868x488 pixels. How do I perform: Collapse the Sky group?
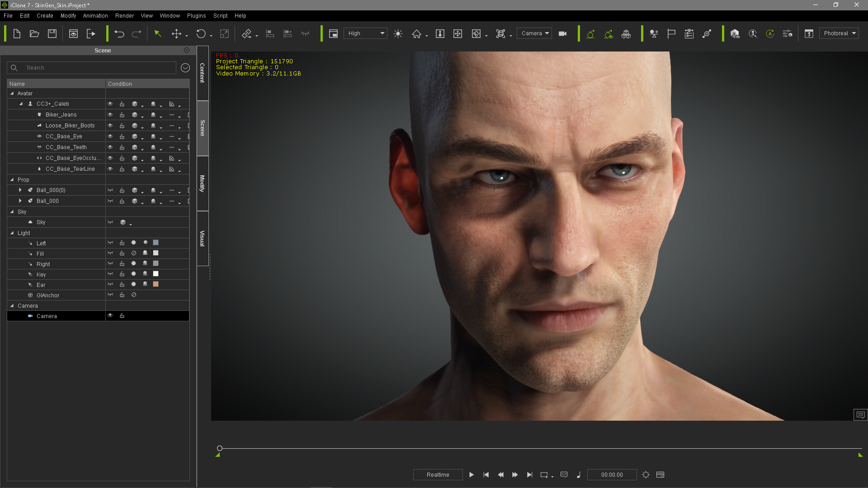tap(12, 211)
